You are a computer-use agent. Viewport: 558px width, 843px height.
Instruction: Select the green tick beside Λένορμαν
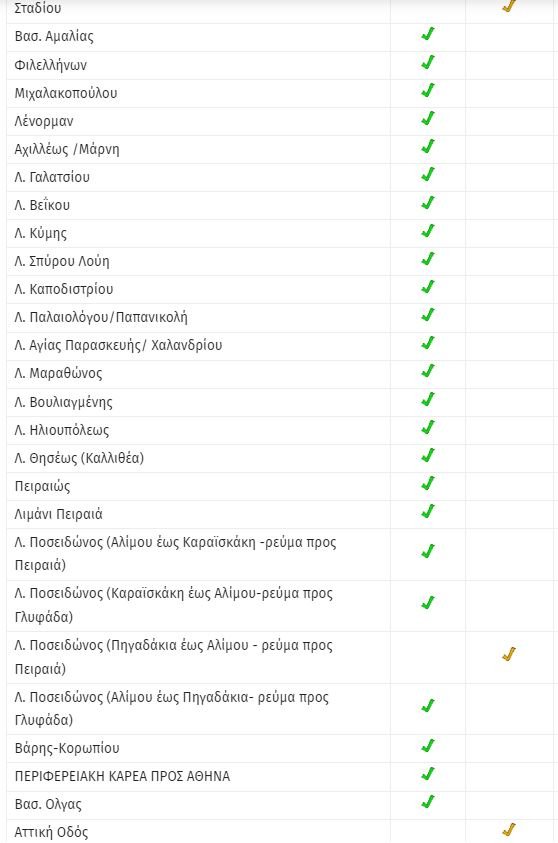tap(428, 118)
